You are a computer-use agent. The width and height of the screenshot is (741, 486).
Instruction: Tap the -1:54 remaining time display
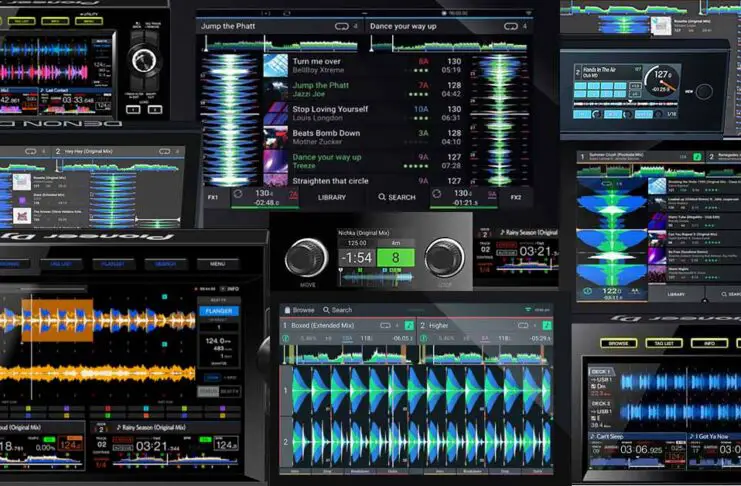tap(357, 258)
